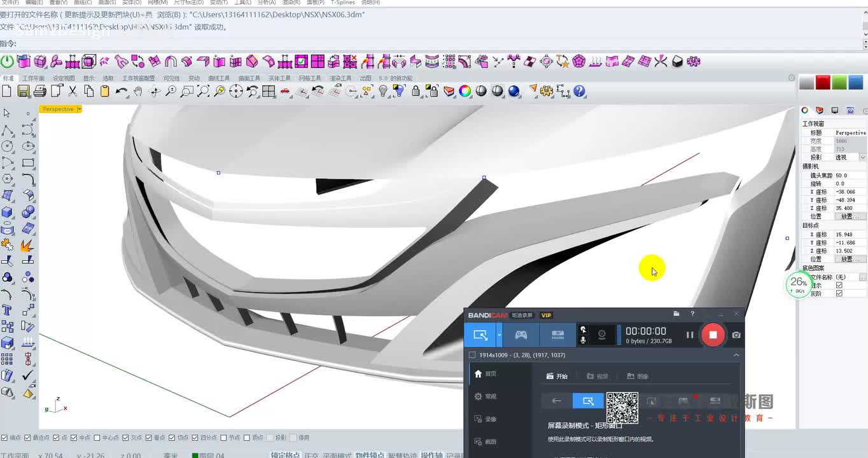This screenshot has width=868, height=458.
Task: Click the blue help question mark icon
Action: (579, 92)
